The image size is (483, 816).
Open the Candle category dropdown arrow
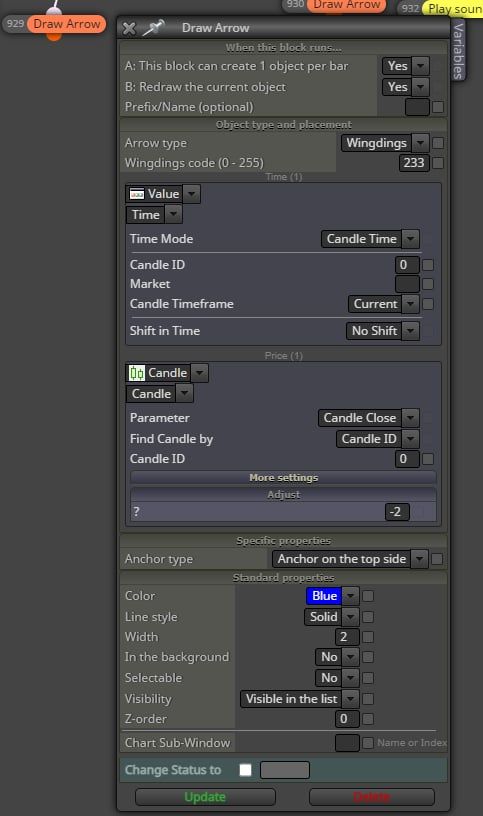tap(199, 373)
